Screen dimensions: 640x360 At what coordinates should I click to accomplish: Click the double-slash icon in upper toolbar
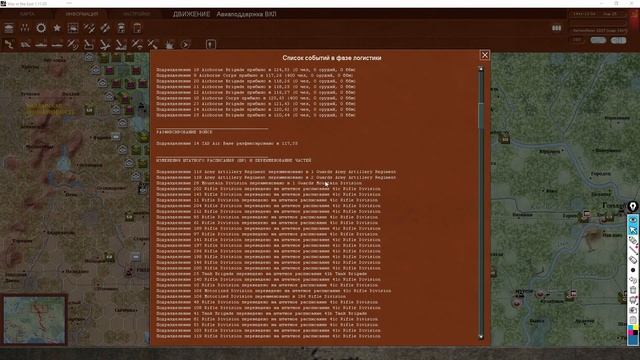89,28
